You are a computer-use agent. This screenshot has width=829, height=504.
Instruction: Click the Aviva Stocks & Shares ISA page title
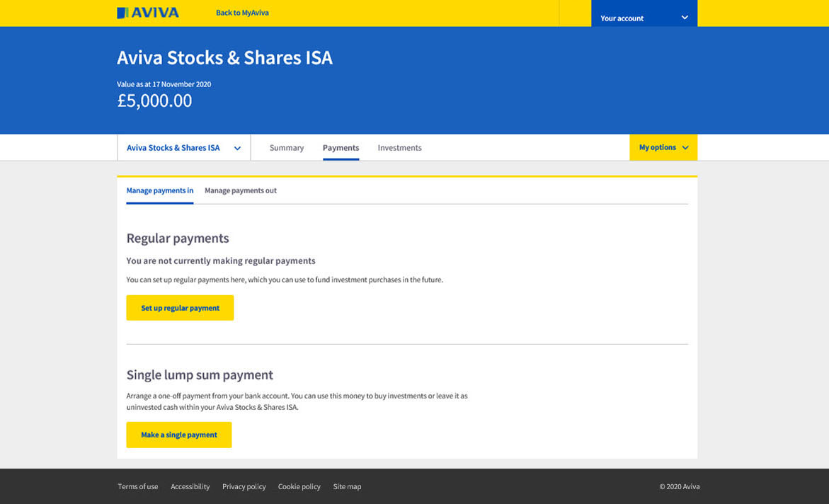[224, 57]
